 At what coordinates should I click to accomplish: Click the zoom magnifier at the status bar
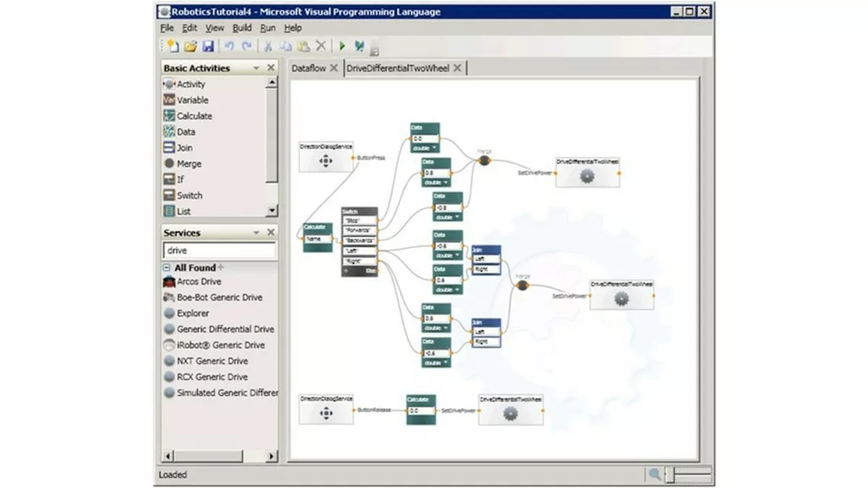tap(654, 475)
